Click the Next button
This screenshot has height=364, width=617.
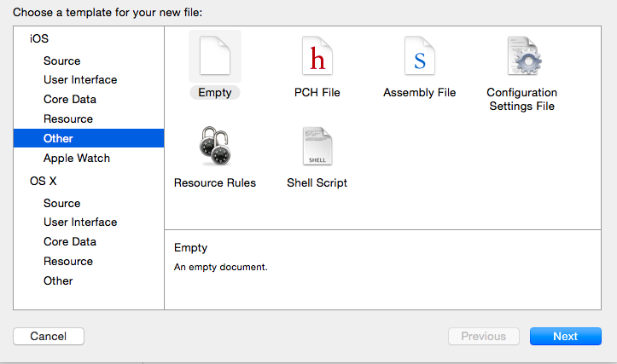coord(566,337)
